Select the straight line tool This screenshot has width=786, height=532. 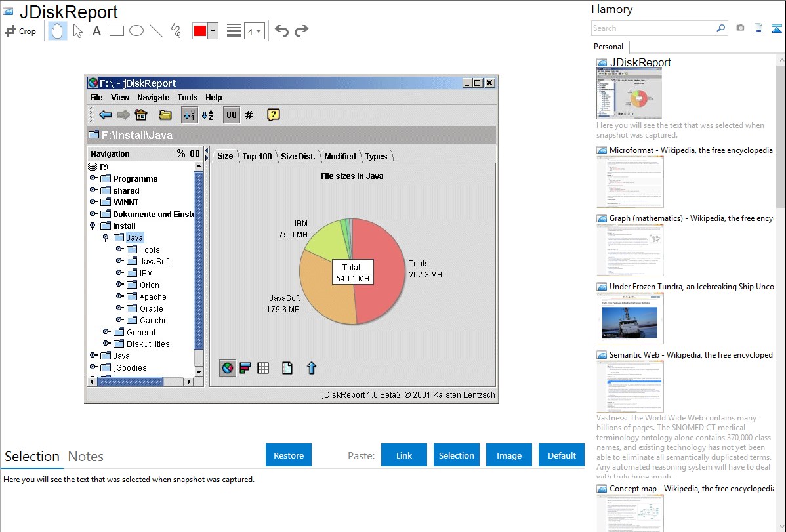155,31
